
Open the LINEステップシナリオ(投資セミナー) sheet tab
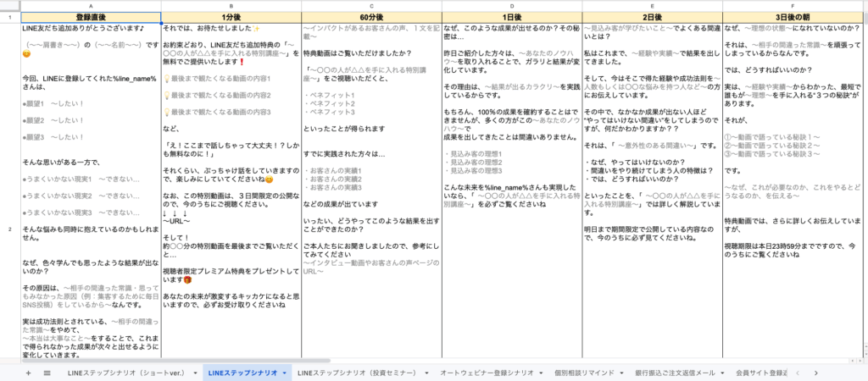[x=359, y=373]
